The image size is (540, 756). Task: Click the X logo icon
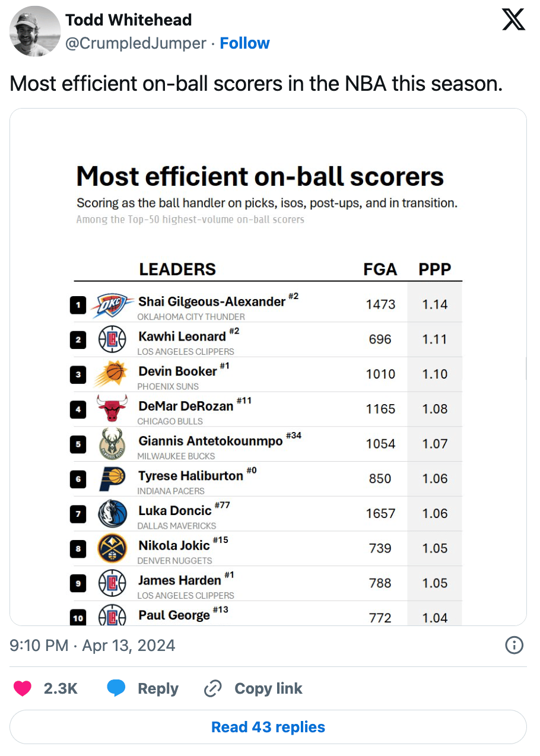(513, 19)
